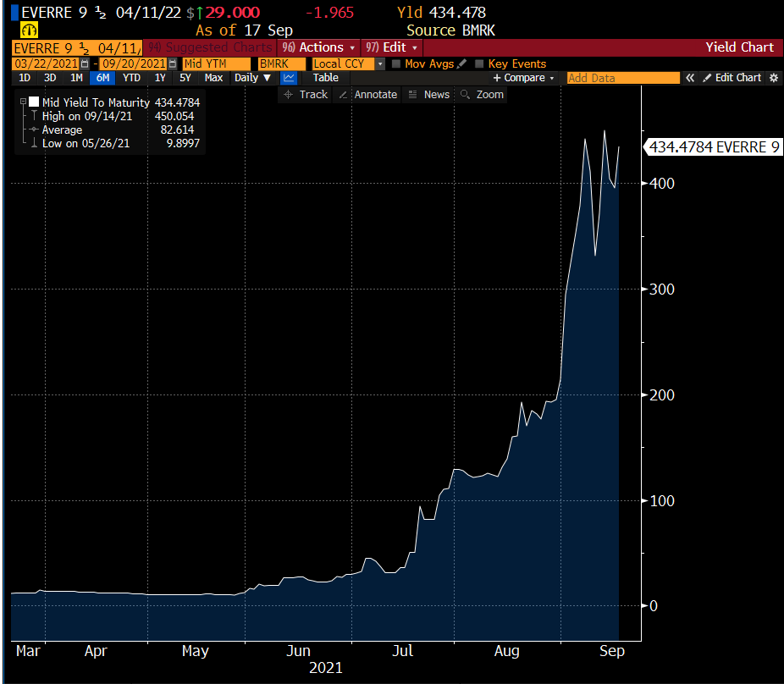Activate the Zoom magnifier tool
This screenshot has height=684, width=784.
(x=482, y=95)
